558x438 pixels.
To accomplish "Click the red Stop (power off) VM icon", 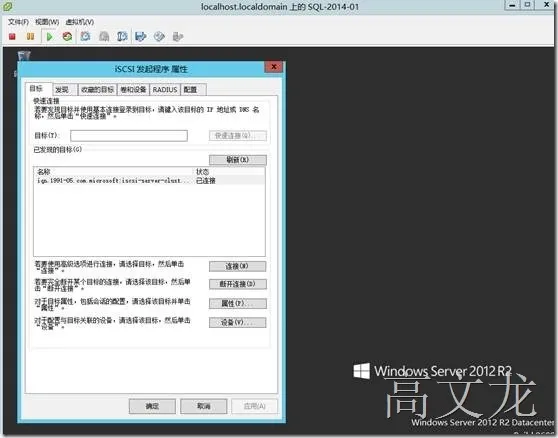I will pyautogui.click(x=12, y=36).
